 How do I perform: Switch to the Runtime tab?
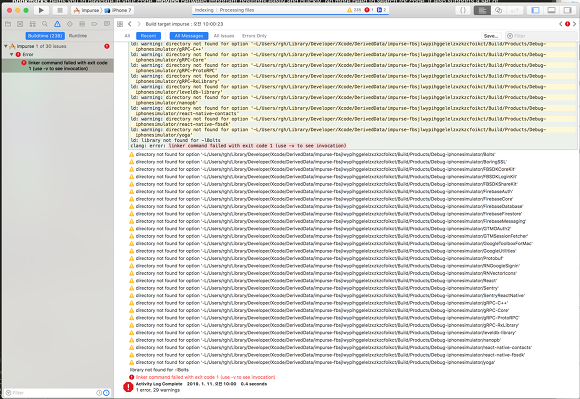click(78, 36)
